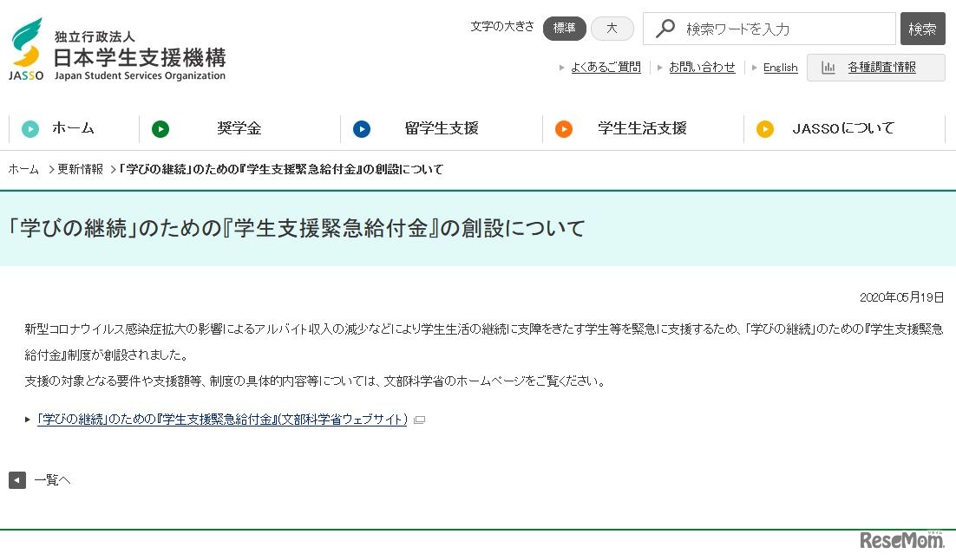
Task: Select the green circle icon next to 奨学金
Action: pyautogui.click(x=160, y=127)
